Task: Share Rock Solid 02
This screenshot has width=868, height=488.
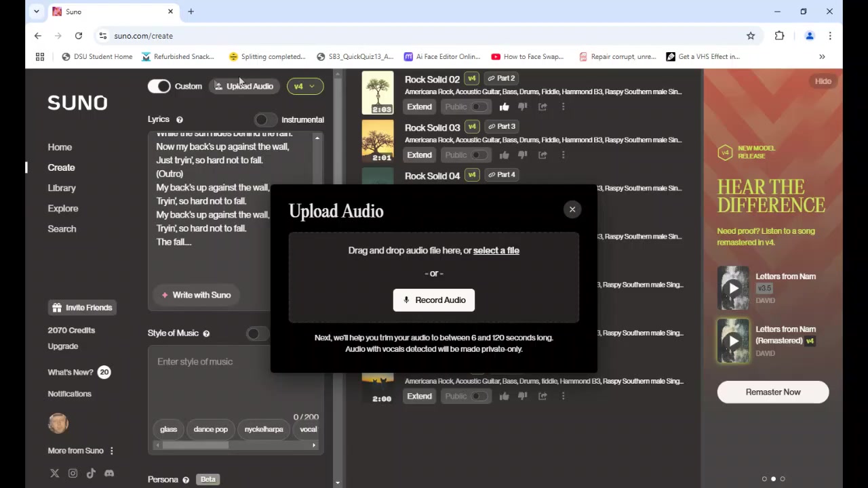Action: tap(542, 106)
